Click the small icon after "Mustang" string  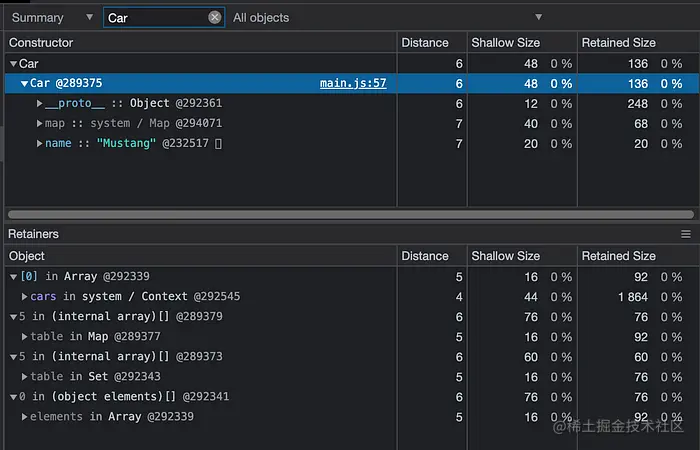[218, 144]
